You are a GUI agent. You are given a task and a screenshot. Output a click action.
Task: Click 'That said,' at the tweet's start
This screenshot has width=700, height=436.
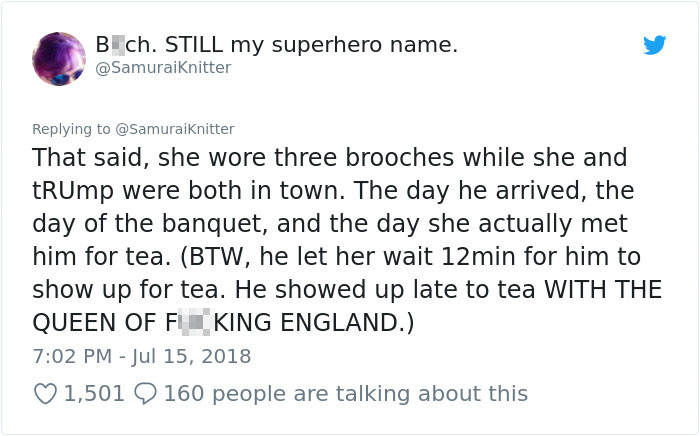pos(87,158)
